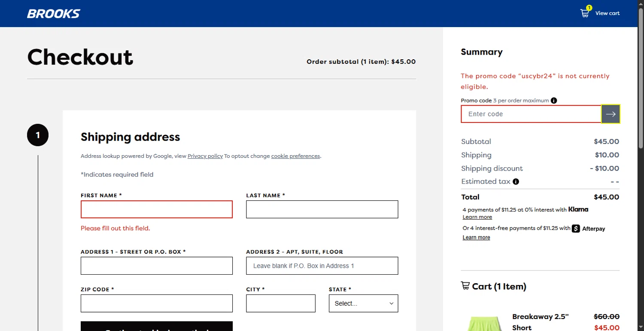The image size is (644, 331).
Task: Click the Klarna logo text
Action: pyautogui.click(x=578, y=209)
